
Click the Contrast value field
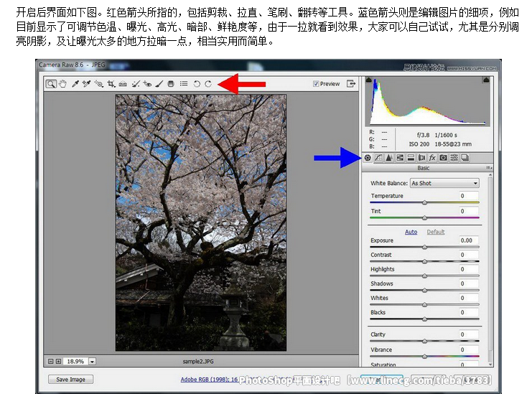coord(469,255)
